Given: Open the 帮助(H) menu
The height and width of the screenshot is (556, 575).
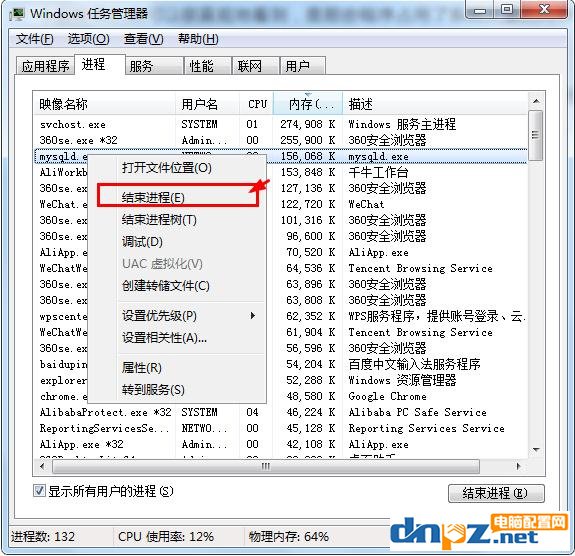Looking at the screenshot, I should 198,39.
